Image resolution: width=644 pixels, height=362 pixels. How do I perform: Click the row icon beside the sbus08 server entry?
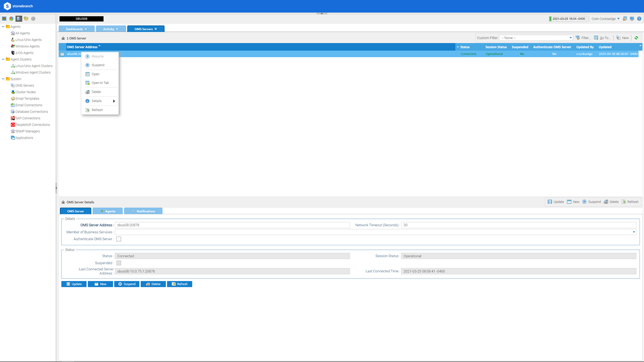pyautogui.click(x=62, y=54)
